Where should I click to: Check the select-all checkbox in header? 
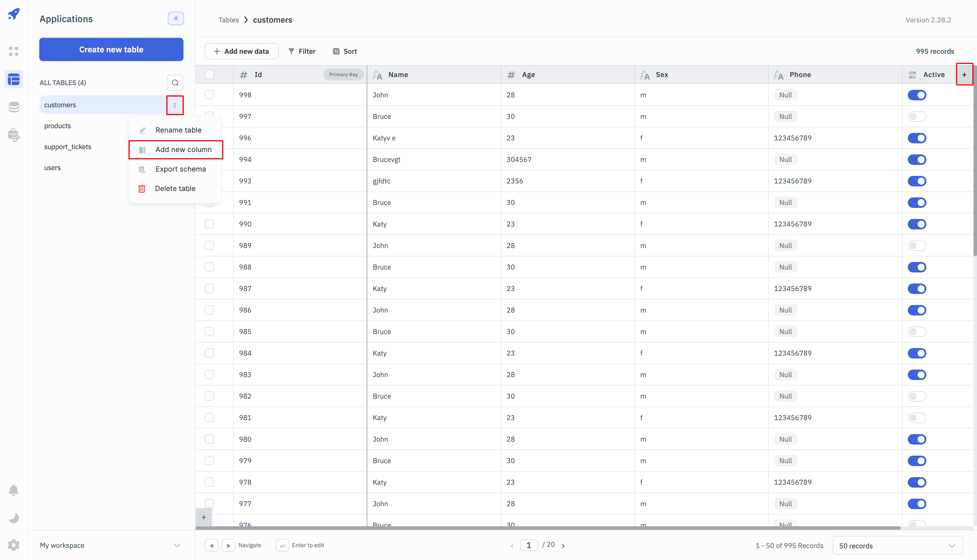click(209, 75)
